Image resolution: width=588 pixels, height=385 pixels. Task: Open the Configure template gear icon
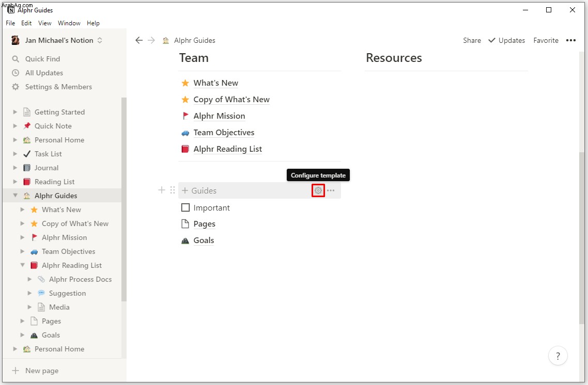(x=318, y=190)
